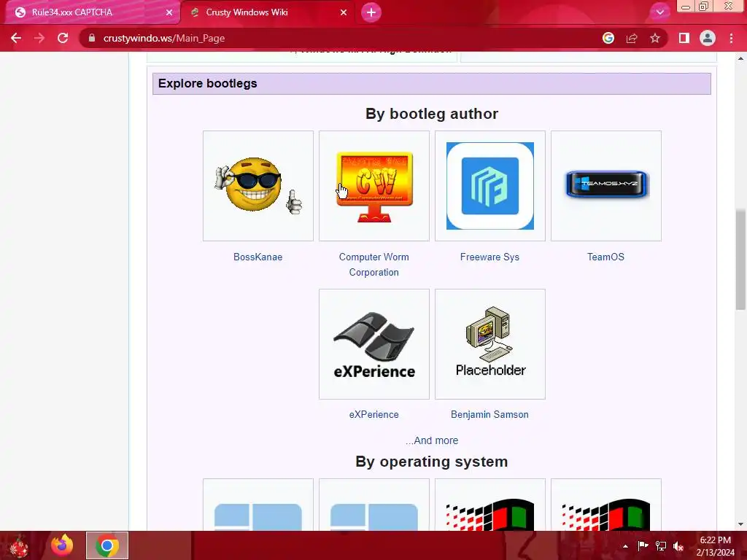Open Computer Worm Corporation CW thumbnail
747x560 pixels.
pyautogui.click(x=374, y=186)
